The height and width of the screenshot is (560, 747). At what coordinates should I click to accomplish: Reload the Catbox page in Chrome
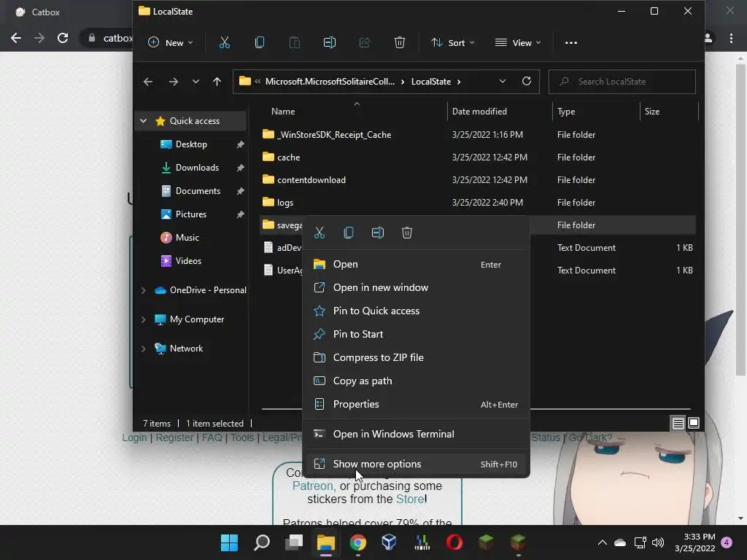(x=63, y=38)
